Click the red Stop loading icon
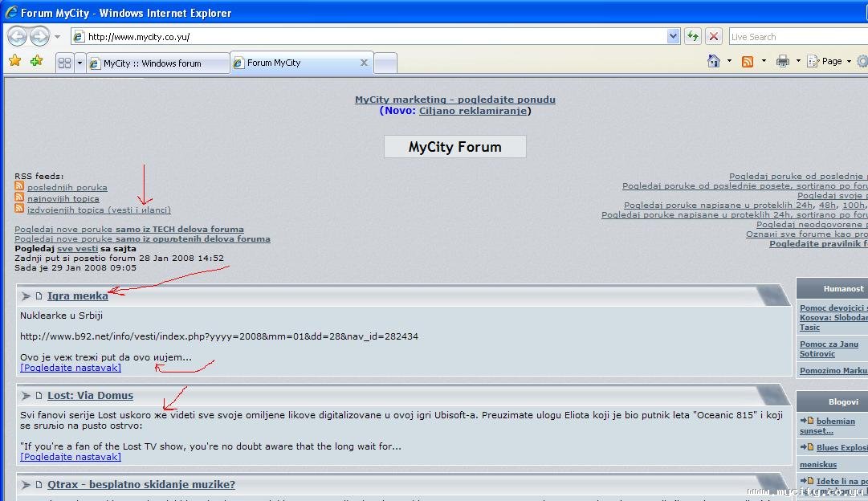The height and width of the screenshot is (501, 868). 714,37
